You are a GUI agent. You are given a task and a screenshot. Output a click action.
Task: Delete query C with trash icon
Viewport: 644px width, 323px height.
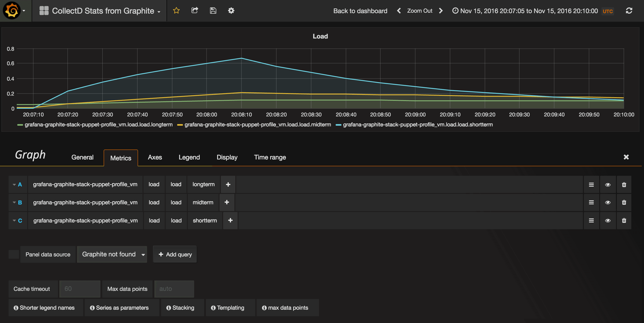tap(624, 220)
